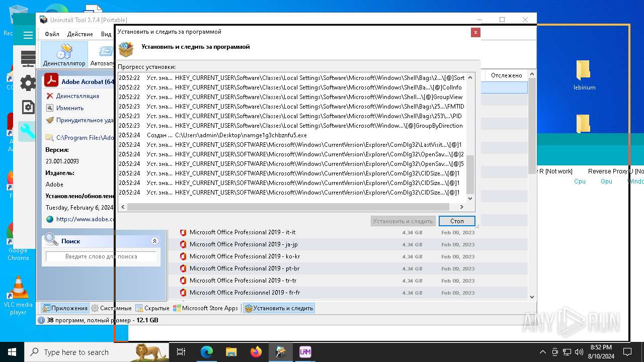Click the program list scrollbar down arrow

click(x=532, y=297)
